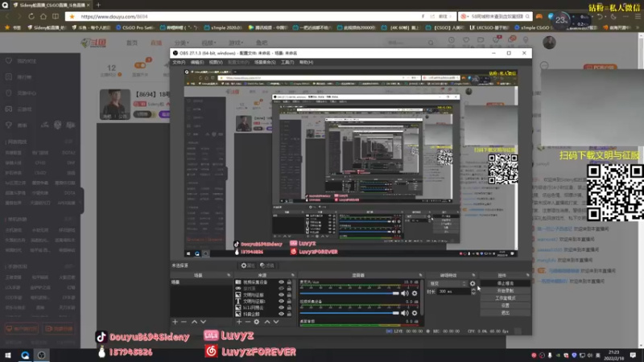Open the browser main menu
The height and width of the screenshot is (362, 644).
[638, 16]
